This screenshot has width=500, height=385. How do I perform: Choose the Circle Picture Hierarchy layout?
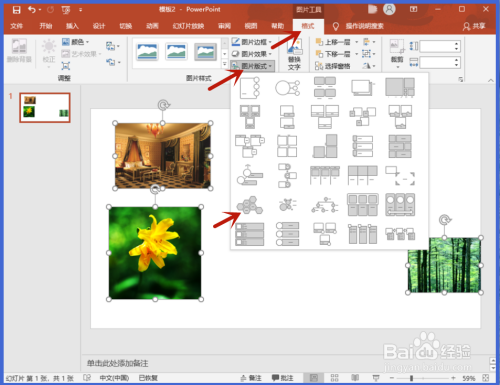tap(325, 205)
